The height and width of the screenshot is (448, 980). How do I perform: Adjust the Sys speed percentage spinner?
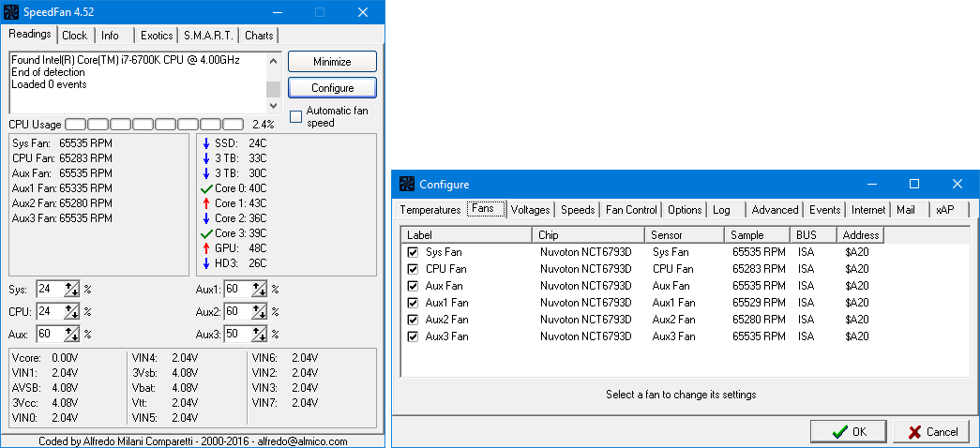(72, 290)
